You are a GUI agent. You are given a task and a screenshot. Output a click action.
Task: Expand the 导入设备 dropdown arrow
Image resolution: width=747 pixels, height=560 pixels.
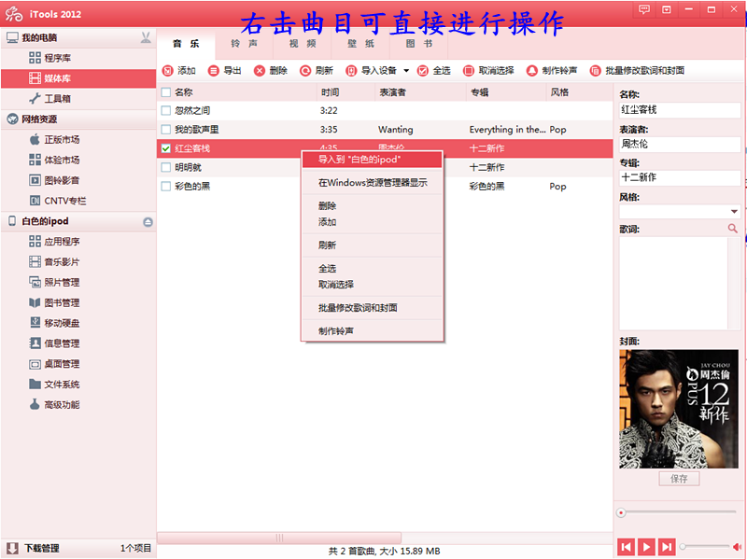point(406,71)
